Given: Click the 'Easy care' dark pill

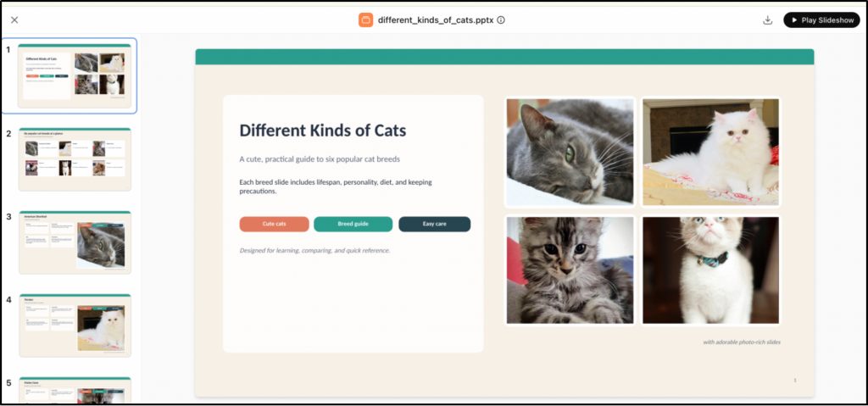Looking at the screenshot, I should [x=435, y=224].
